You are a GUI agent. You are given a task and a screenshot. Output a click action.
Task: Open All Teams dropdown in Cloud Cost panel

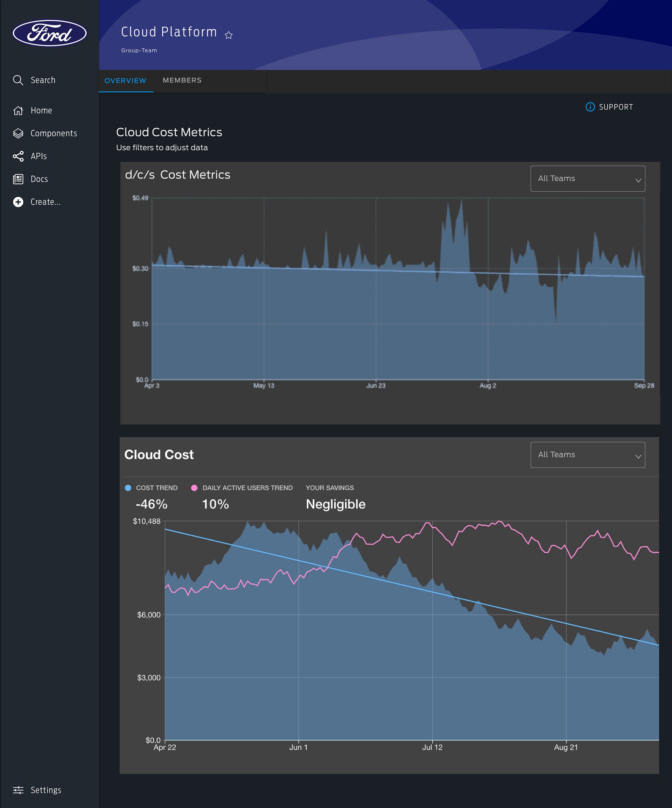(x=588, y=455)
